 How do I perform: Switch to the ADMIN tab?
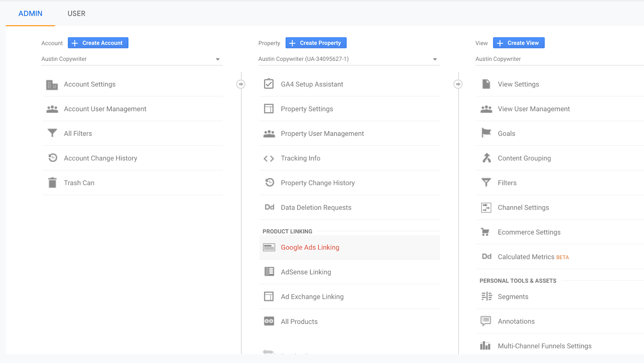(30, 14)
